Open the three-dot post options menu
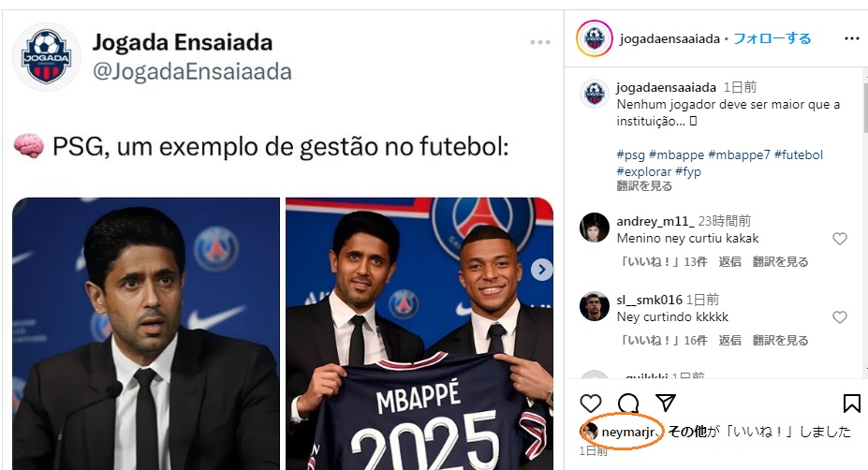 coord(851,38)
